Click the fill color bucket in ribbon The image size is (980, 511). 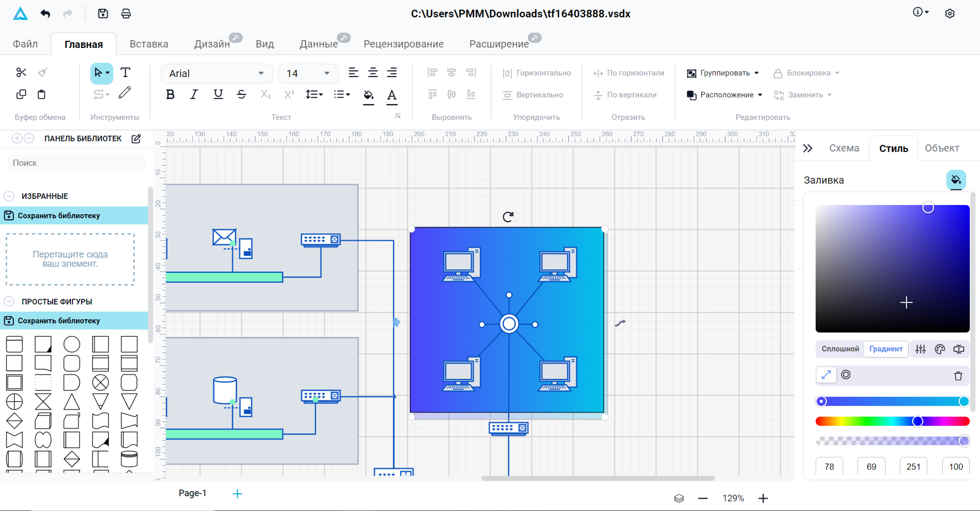368,95
